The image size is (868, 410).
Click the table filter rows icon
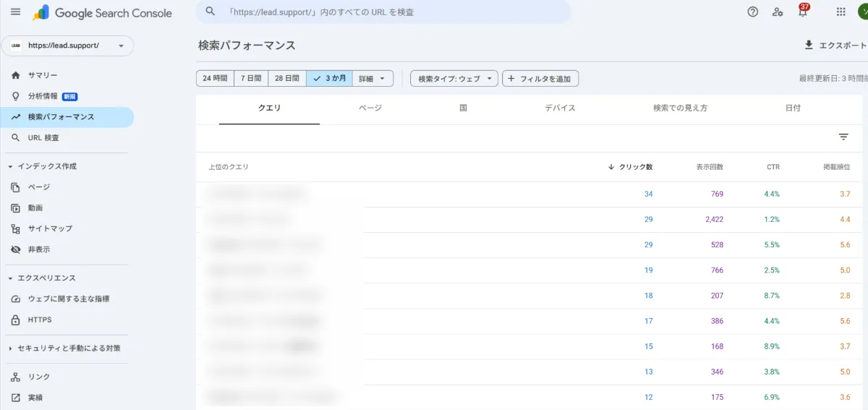(x=843, y=137)
